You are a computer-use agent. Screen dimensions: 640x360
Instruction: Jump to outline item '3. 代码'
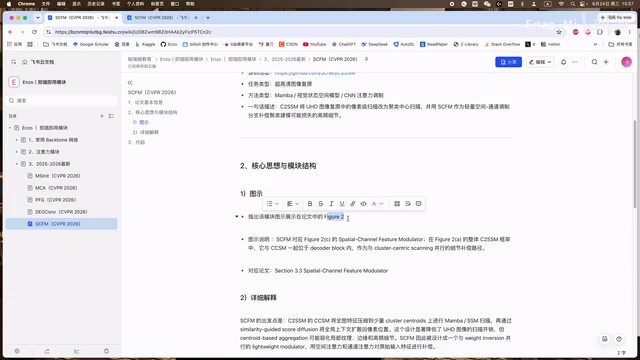136,142
